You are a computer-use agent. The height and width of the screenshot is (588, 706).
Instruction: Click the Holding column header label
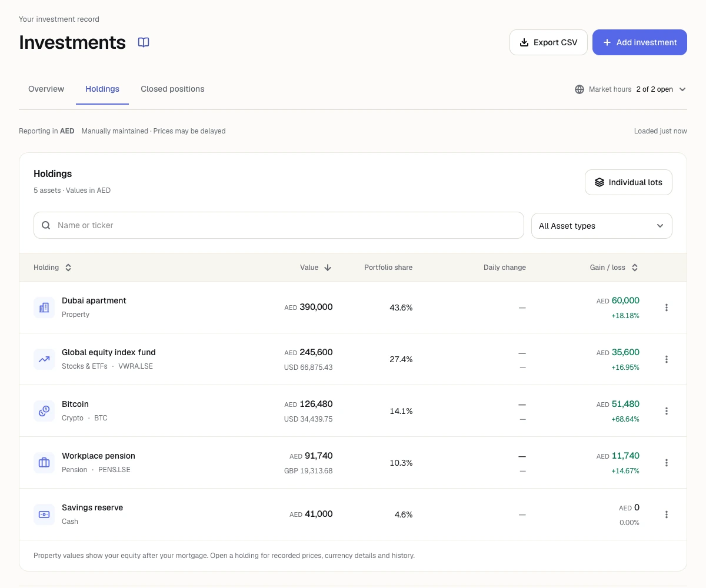click(46, 268)
